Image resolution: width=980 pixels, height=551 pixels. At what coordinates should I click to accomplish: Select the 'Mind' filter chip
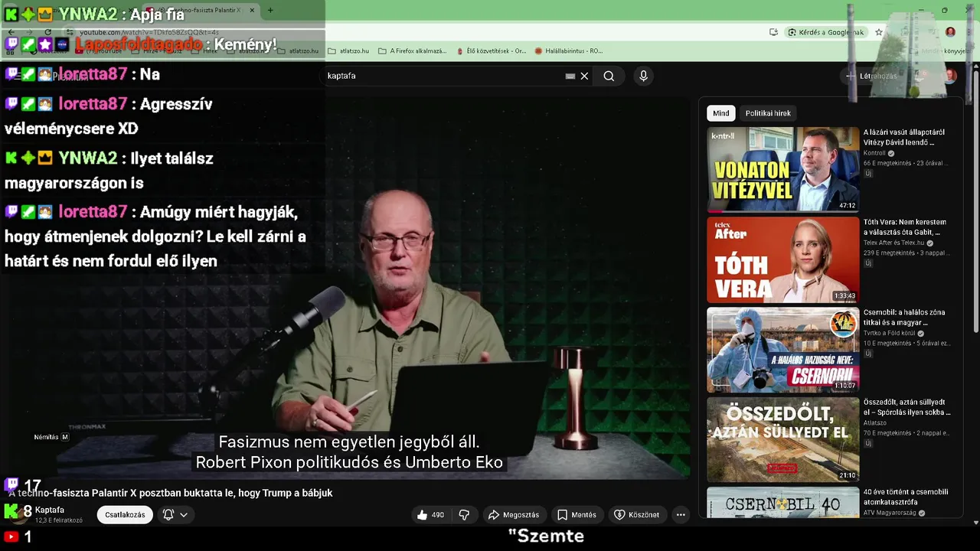721,113
